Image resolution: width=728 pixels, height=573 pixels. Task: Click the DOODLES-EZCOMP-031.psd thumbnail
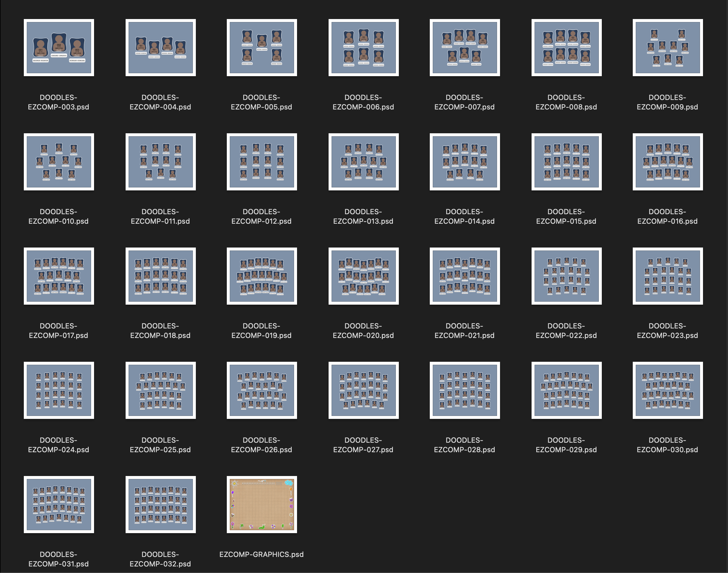[59, 505]
